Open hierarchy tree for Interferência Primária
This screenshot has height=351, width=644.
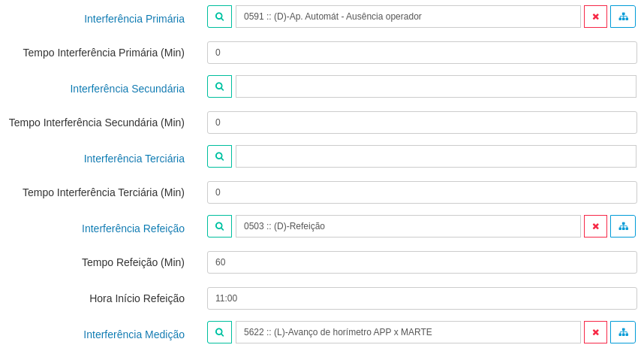[x=623, y=17]
